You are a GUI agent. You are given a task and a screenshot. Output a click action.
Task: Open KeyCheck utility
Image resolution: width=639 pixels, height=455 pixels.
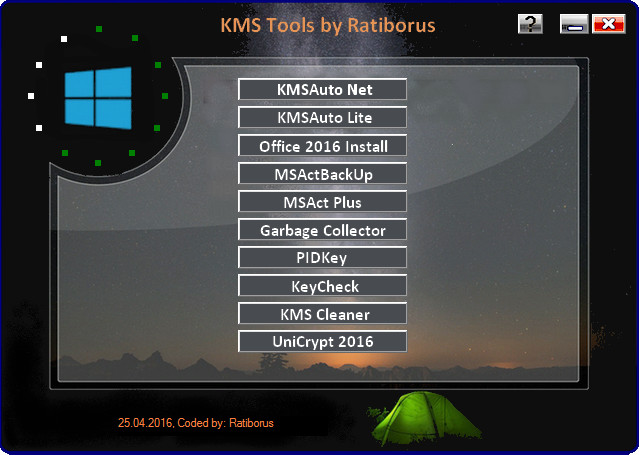(322, 286)
